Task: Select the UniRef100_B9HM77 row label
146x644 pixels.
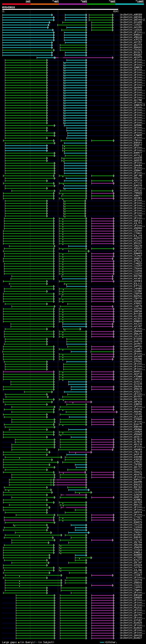Action: coord(131,153)
